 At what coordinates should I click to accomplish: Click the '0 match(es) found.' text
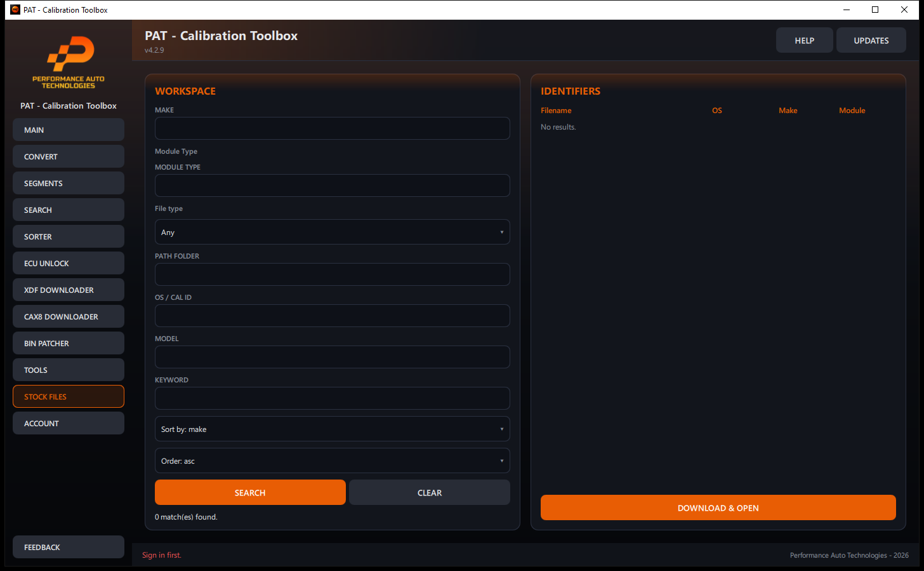pos(186,517)
